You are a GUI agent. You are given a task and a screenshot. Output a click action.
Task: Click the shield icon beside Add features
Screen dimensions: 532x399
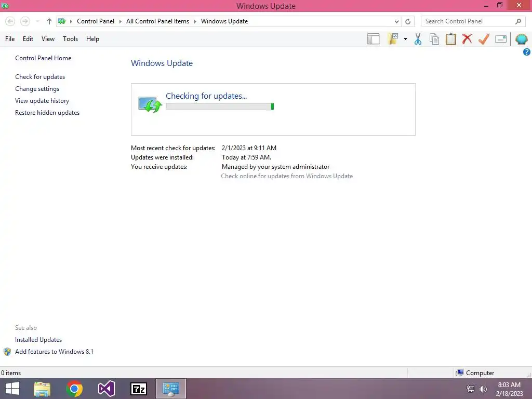coord(7,352)
